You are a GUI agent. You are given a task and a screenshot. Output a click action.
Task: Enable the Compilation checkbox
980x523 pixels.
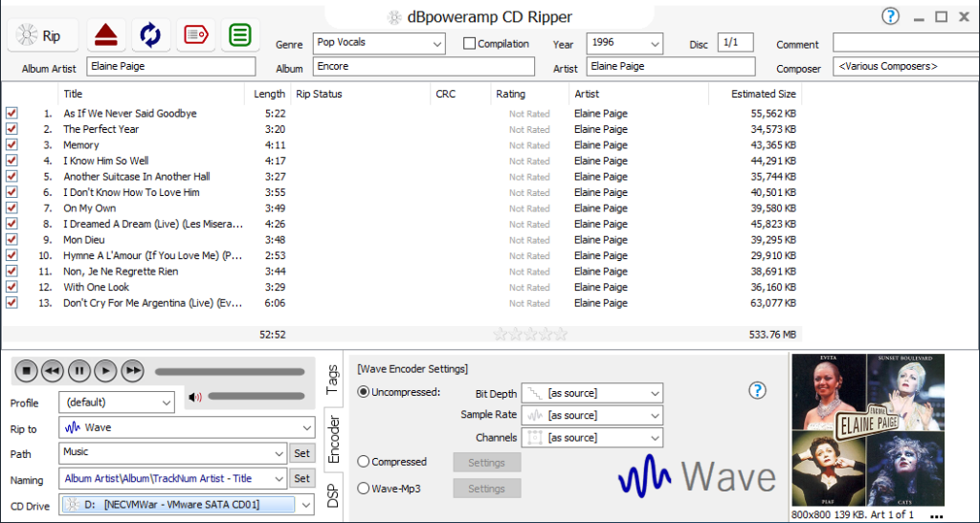pyautogui.click(x=469, y=44)
